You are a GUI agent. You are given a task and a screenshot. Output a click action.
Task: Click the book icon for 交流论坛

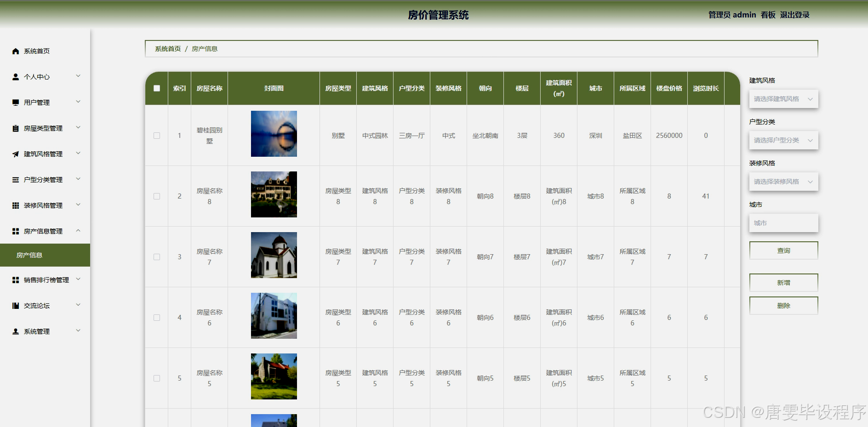pyautogui.click(x=16, y=306)
